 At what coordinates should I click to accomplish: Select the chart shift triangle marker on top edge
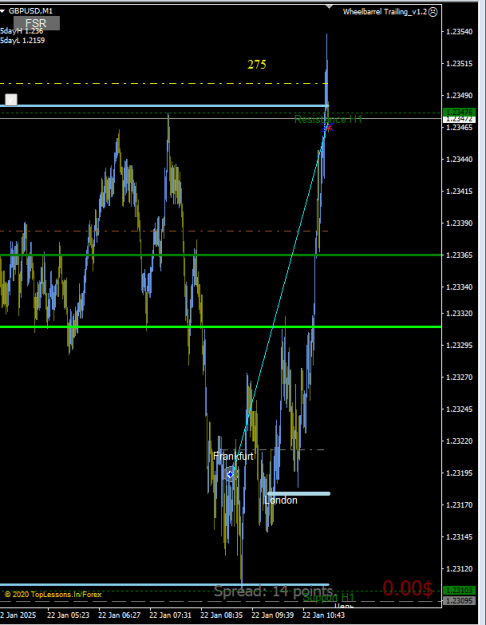(329, 6)
